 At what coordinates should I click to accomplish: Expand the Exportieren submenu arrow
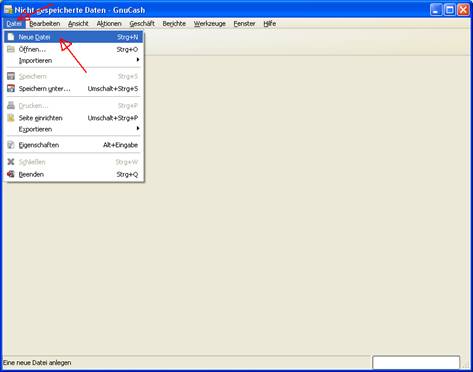138,129
